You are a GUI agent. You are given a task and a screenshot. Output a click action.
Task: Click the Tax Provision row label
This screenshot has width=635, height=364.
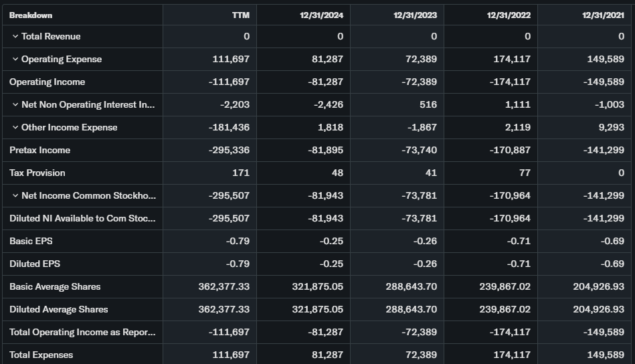37,173
